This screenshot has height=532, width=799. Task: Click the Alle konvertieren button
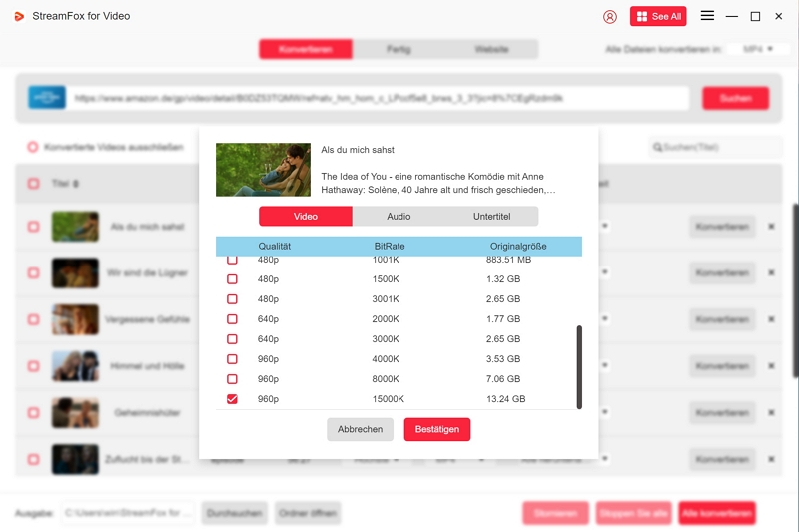click(716, 513)
